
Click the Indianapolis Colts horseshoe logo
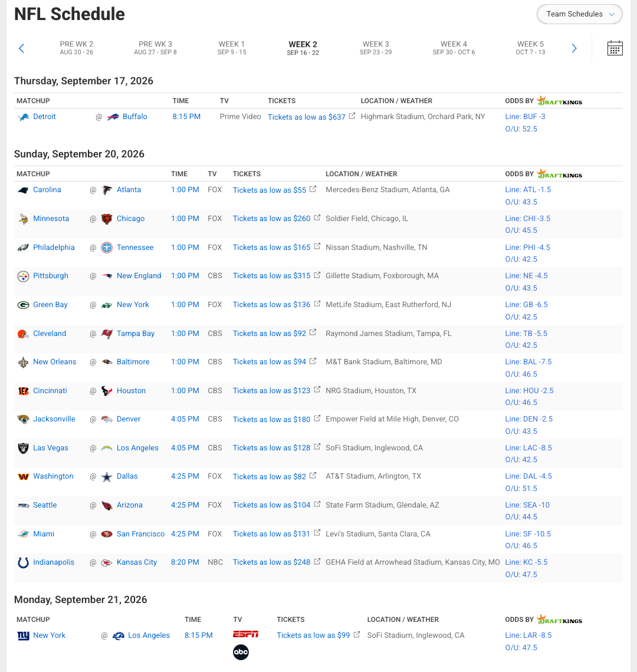(23, 563)
